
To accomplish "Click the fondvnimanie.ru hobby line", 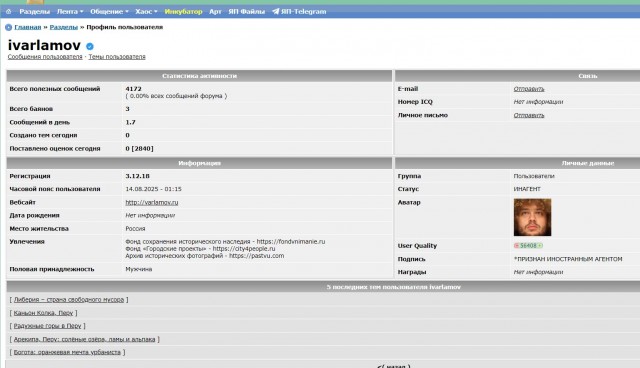I will (x=225, y=242).
